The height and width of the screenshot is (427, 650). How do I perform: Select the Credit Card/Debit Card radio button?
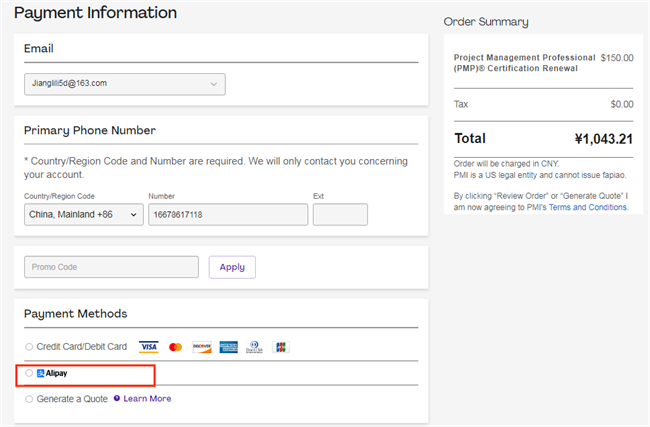pos(29,347)
